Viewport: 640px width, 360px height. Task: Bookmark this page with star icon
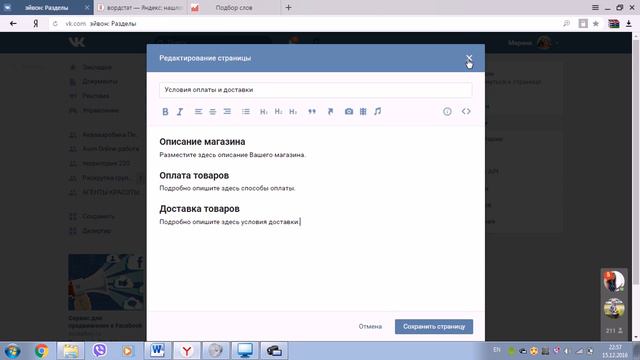(x=596, y=24)
